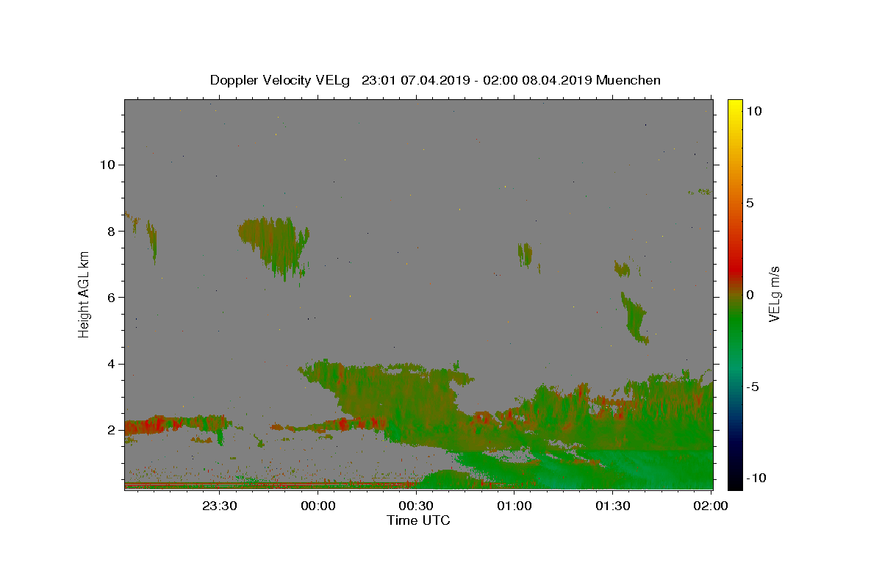Click the height axis label '2'
This screenshot has width=882, height=588.
(110, 430)
